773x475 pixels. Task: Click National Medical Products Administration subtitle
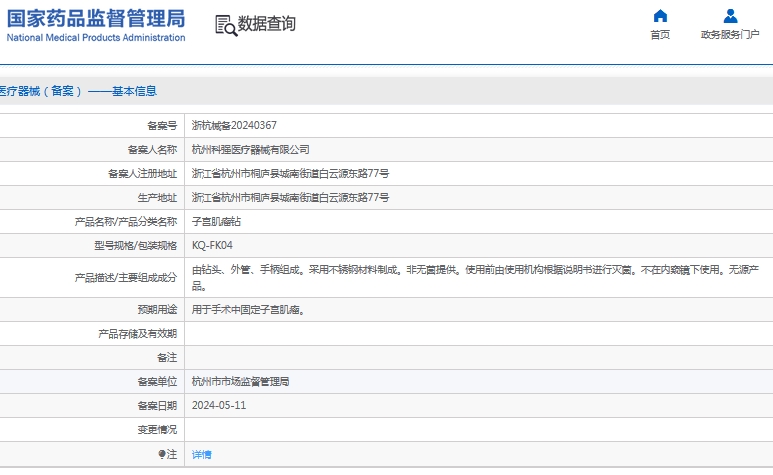96,37
